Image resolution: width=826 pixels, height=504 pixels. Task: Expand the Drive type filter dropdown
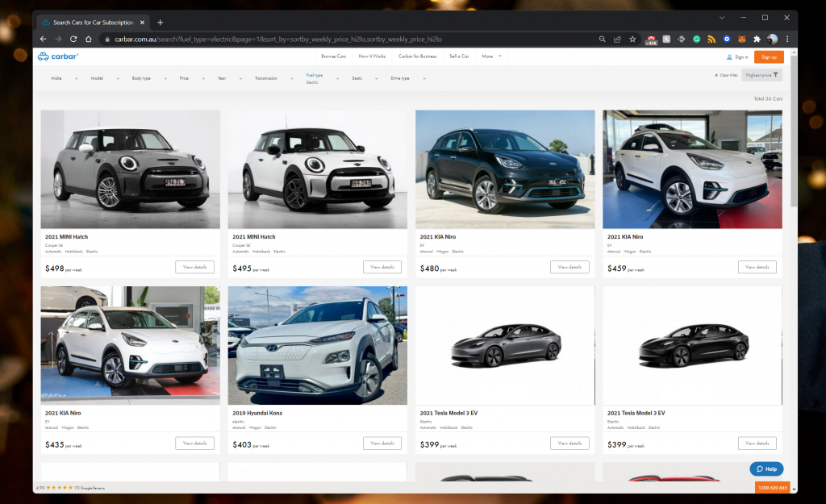407,78
